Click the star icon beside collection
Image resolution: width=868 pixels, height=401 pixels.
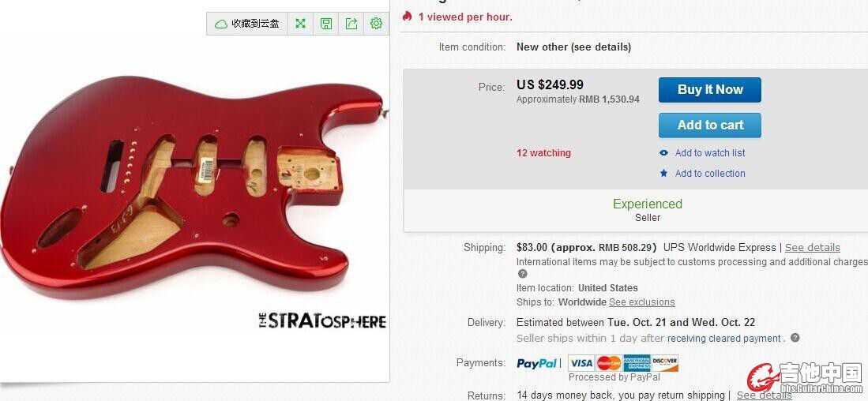click(663, 173)
